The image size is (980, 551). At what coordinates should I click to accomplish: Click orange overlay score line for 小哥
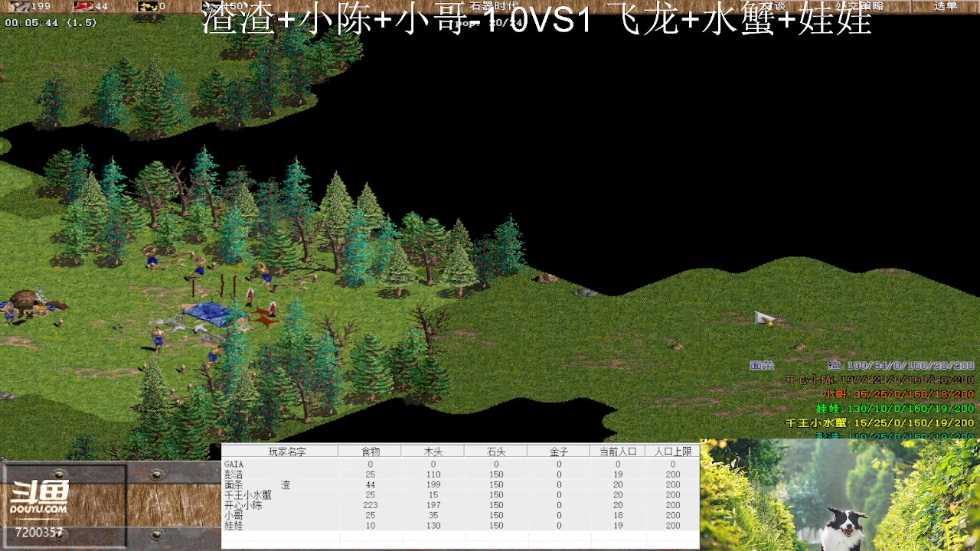pyautogui.click(x=898, y=394)
